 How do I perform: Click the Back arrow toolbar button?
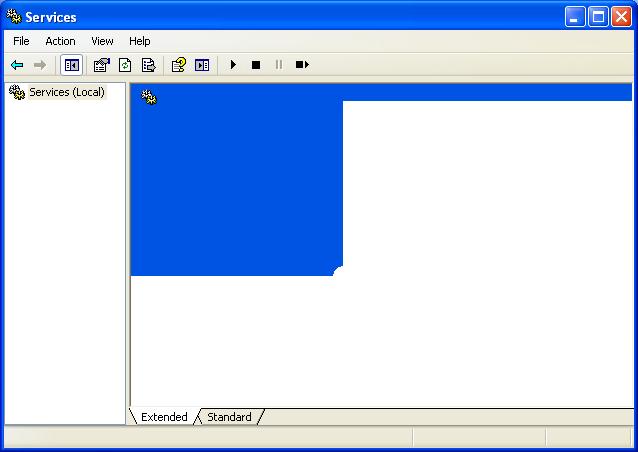(17, 65)
